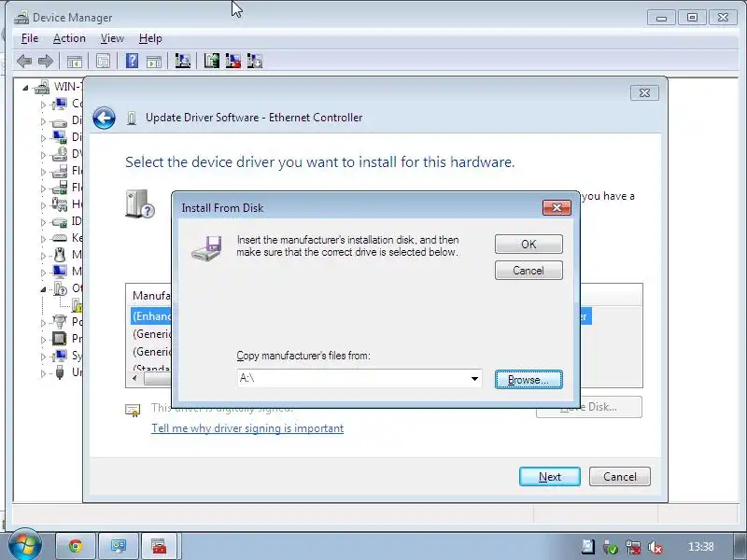
Task: Open the View menu
Action: [112, 38]
